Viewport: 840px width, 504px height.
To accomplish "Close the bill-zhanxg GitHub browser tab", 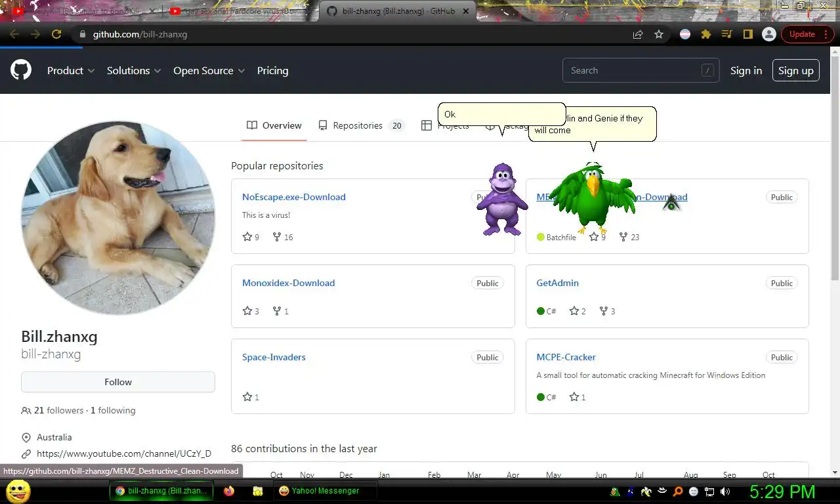I will pos(466,11).
